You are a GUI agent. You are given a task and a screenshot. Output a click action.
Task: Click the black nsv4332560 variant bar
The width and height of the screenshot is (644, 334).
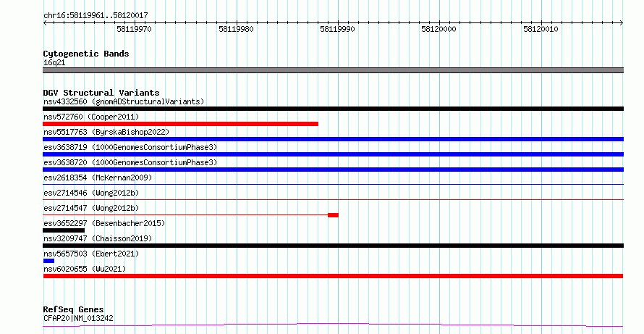[x=333, y=109]
